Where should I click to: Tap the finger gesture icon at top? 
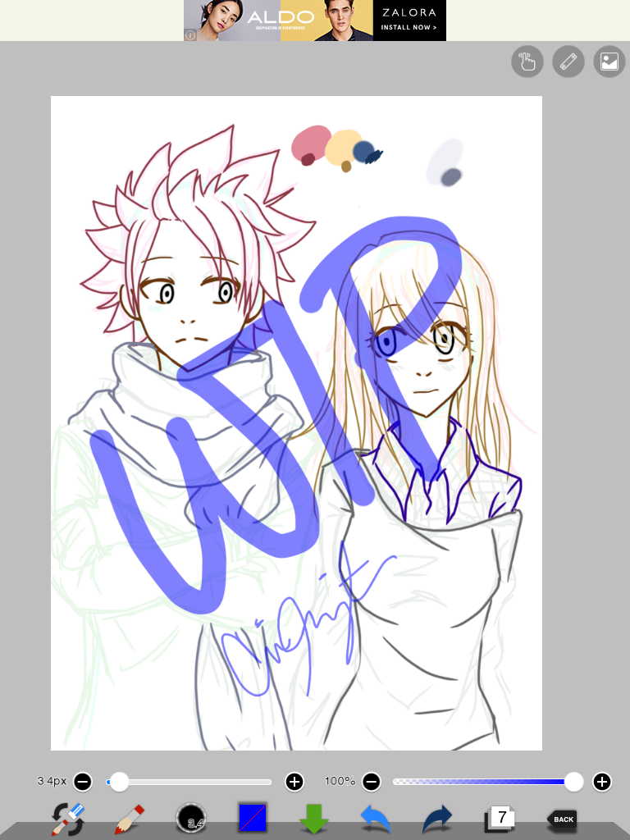coord(527,62)
